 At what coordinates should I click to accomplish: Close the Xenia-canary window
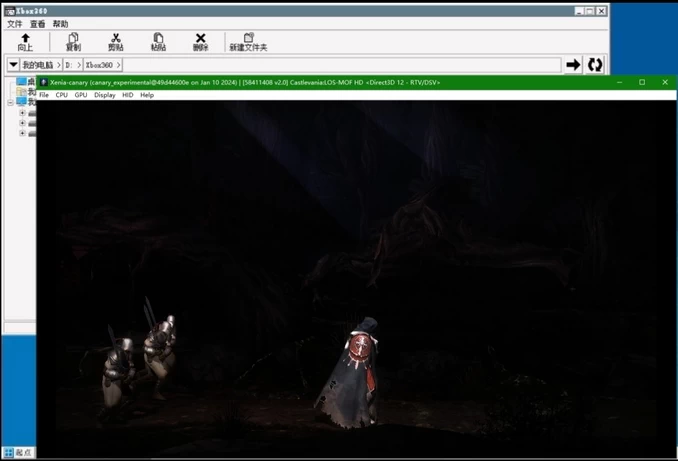point(665,82)
